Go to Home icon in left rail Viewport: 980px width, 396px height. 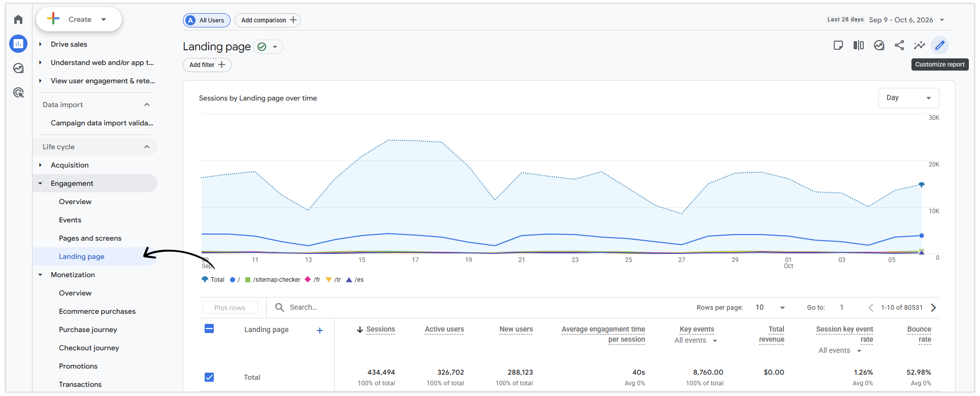[x=18, y=19]
